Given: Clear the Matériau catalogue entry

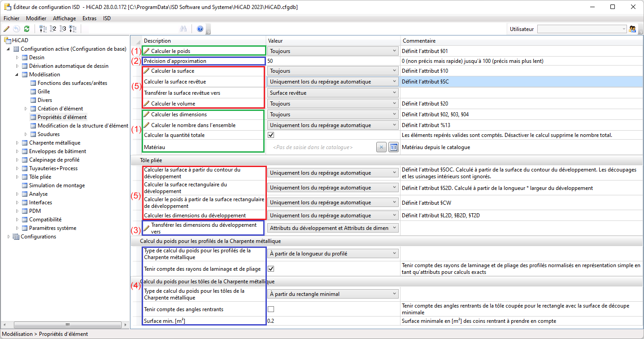Looking at the screenshot, I should click(381, 147).
